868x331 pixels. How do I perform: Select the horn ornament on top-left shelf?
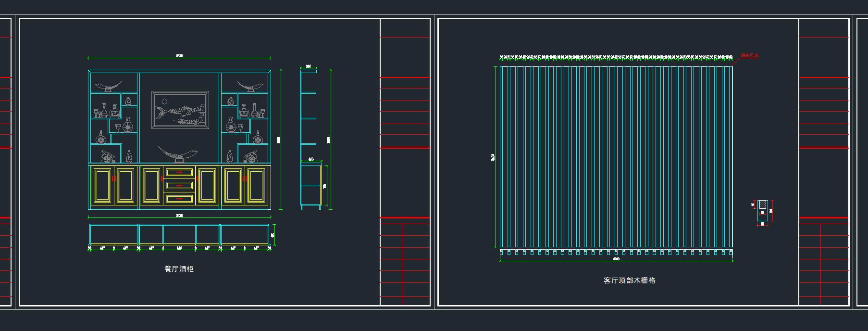108,87
